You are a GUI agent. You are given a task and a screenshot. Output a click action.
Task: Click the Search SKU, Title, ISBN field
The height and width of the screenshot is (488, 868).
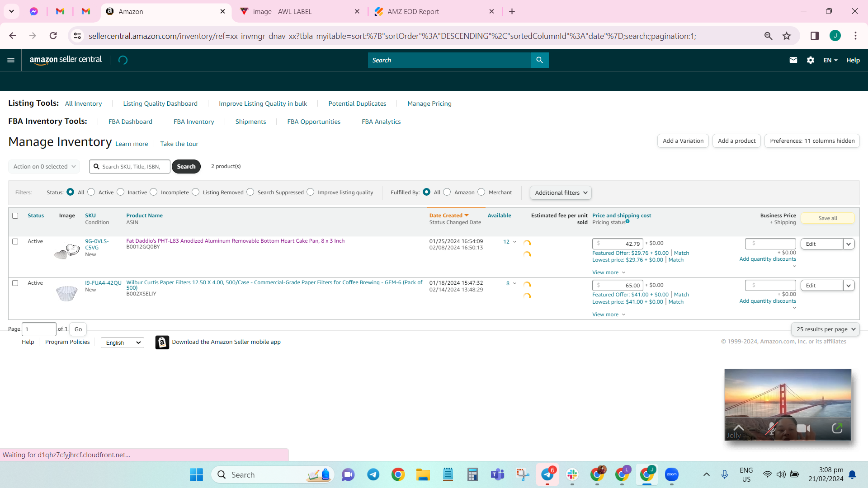click(130, 167)
